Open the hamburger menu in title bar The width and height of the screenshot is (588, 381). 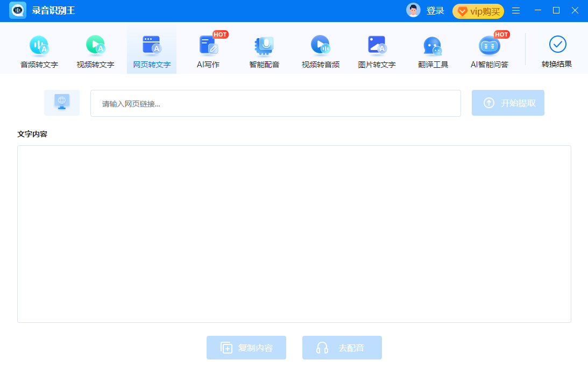tap(516, 11)
